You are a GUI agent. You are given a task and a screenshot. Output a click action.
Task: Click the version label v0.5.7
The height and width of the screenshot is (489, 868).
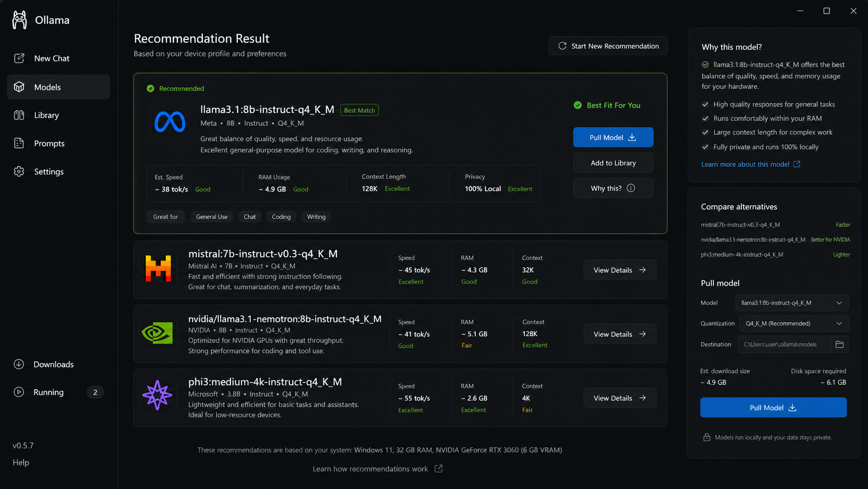click(x=23, y=445)
